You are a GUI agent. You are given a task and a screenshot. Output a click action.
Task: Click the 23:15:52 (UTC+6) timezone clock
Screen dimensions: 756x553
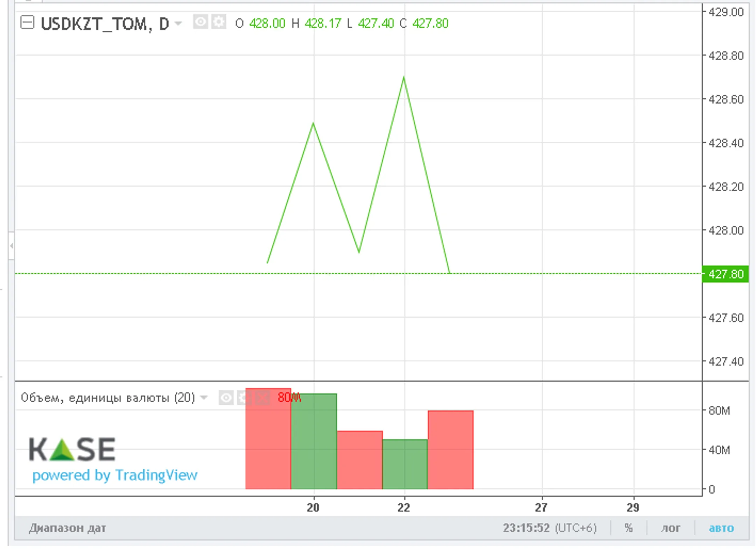click(549, 528)
